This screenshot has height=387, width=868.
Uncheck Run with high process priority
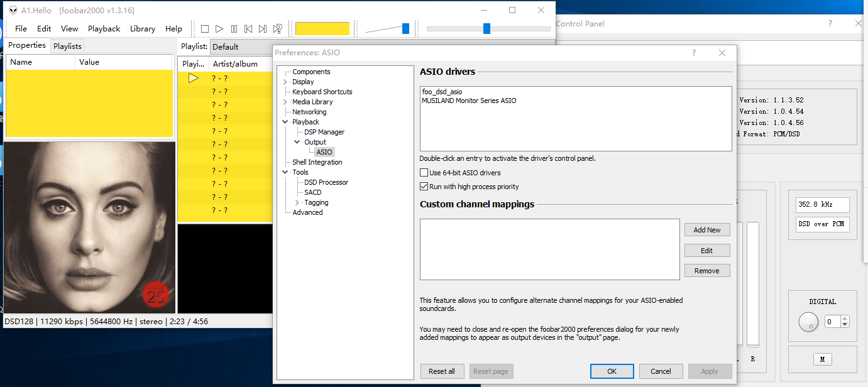(424, 187)
